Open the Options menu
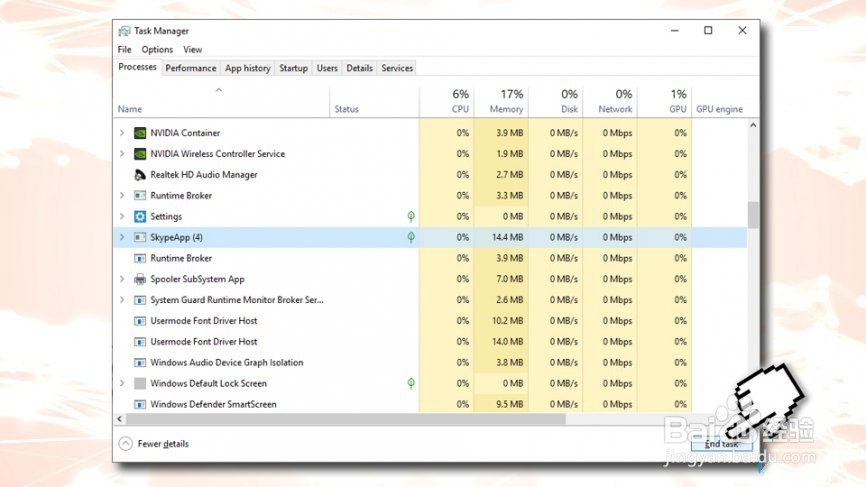Screen dimensions: 866x487 157,50
